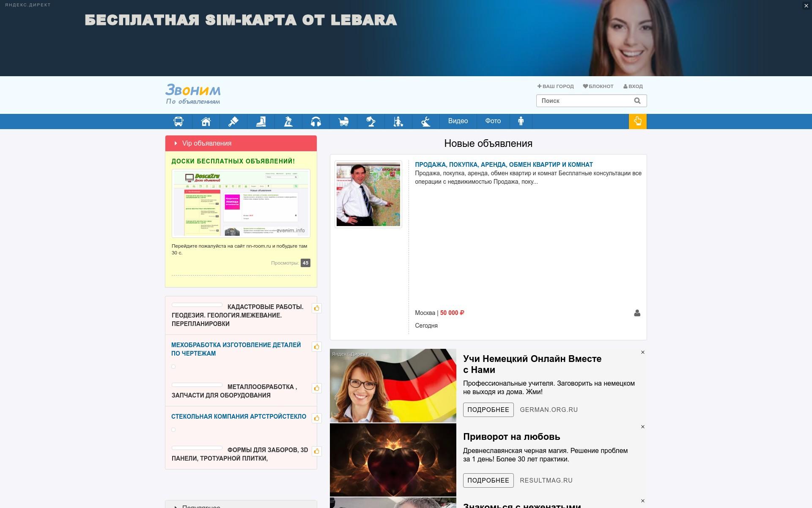Screen dimensions: 812x508
Task: Open the baby stroller category
Action: click(343, 121)
